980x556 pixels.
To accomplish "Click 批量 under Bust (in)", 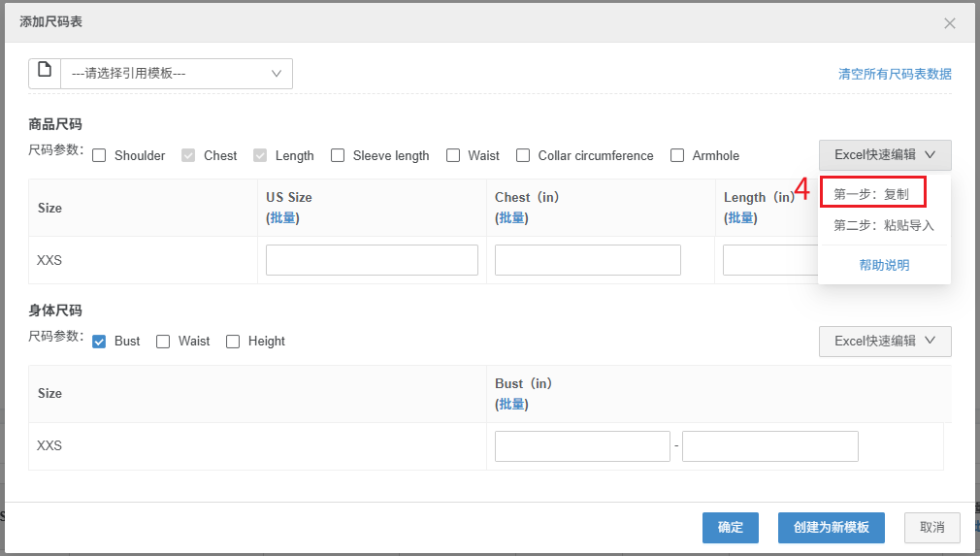I will pos(512,405).
